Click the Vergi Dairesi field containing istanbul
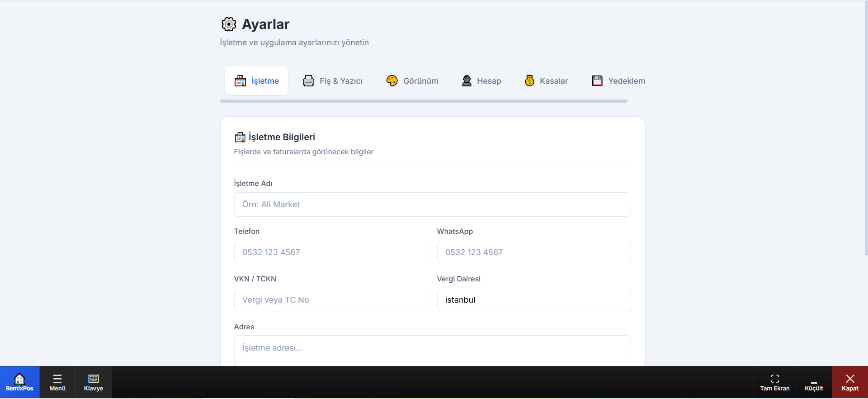The width and height of the screenshot is (868, 399). (534, 300)
